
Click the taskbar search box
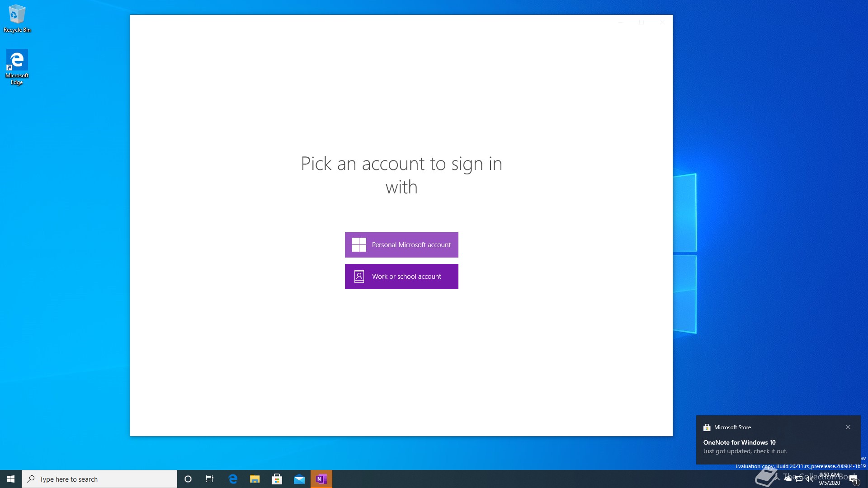pos(99,479)
